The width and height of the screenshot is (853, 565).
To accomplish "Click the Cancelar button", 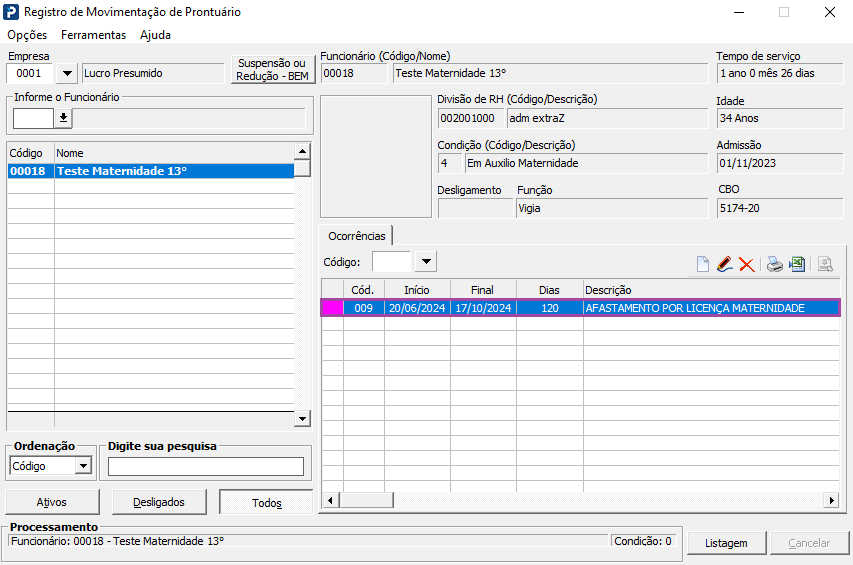I will point(809,543).
